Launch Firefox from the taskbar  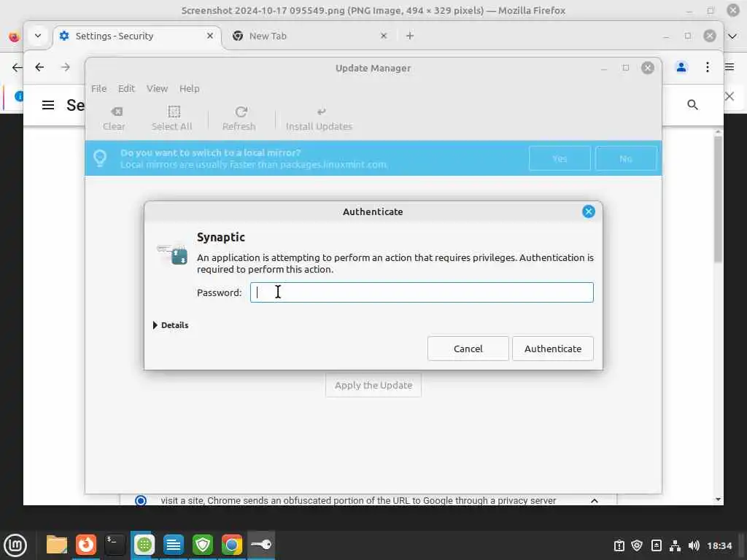tap(86, 545)
